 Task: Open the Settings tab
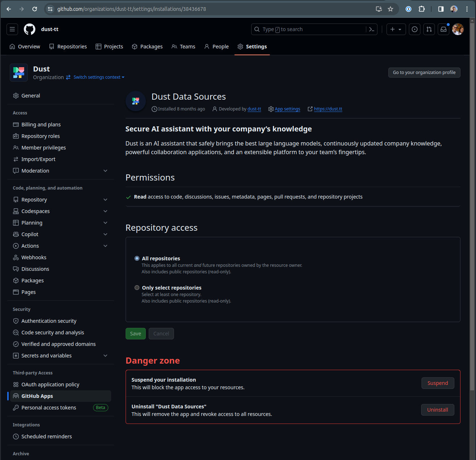(x=252, y=47)
